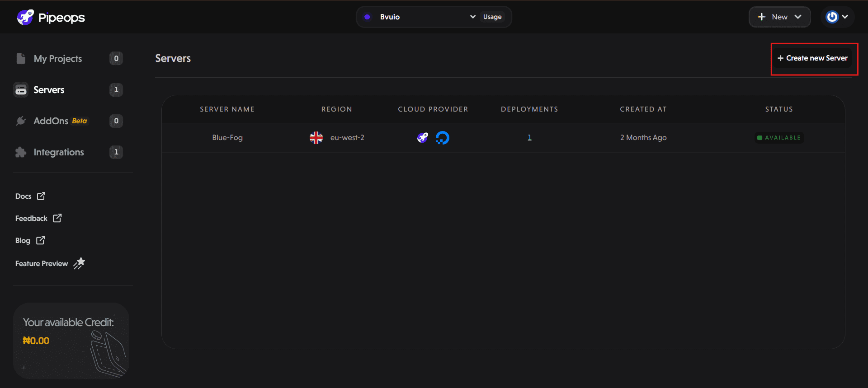Click the SERVER NAME column header
This screenshot has width=868, height=388.
point(227,109)
